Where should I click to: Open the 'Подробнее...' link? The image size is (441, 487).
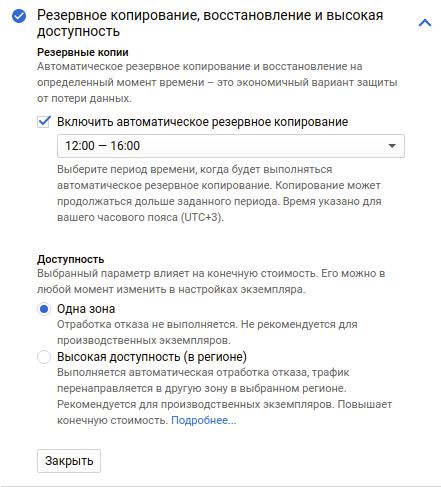coord(204,420)
